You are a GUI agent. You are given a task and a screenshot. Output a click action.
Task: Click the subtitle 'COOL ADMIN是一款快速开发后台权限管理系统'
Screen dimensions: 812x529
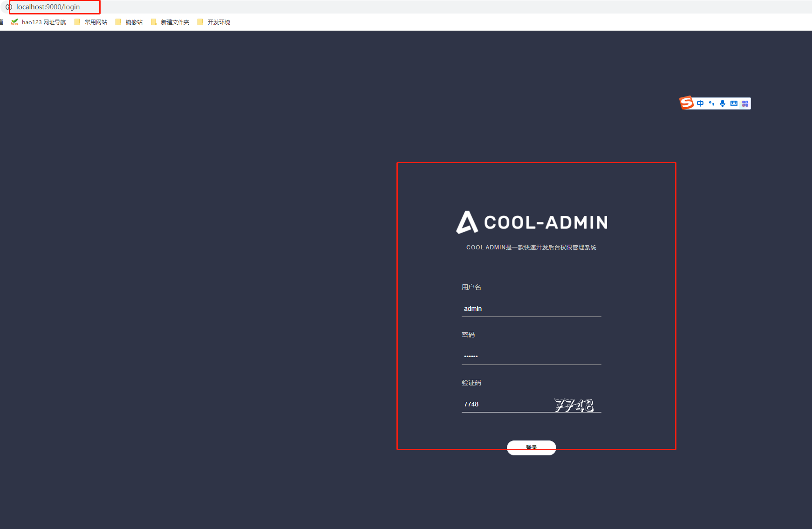(532, 247)
